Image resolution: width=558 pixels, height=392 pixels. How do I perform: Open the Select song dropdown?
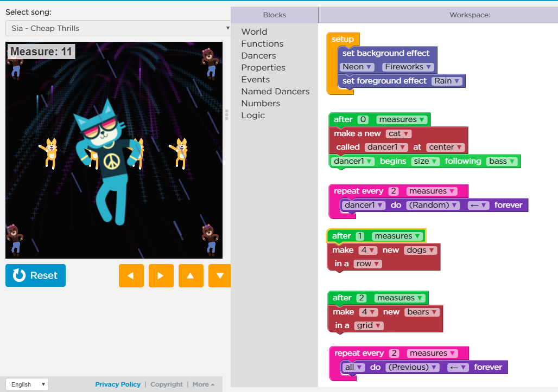click(x=118, y=28)
